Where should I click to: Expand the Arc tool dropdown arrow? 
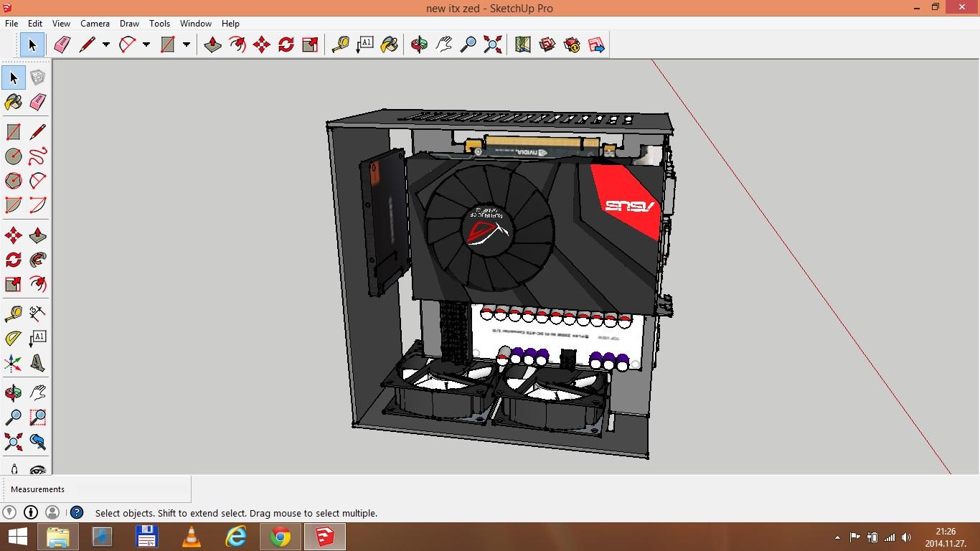pyautogui.click(x=146, y=45)
